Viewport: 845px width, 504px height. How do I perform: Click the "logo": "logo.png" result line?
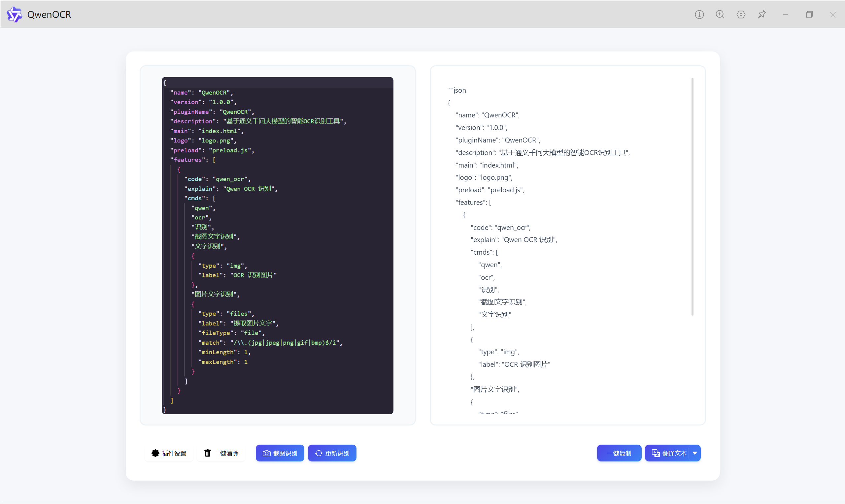tap(484, 178)
